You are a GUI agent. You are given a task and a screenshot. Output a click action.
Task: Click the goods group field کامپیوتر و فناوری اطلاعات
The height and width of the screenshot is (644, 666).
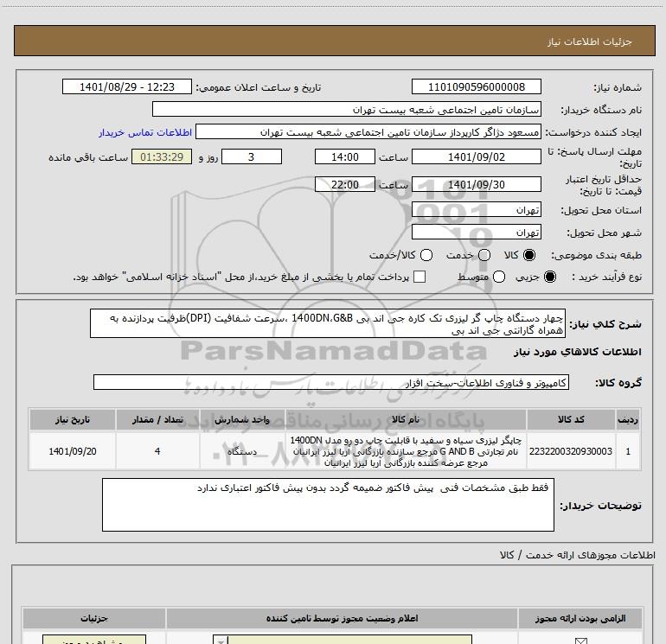(x=331, y=382)
